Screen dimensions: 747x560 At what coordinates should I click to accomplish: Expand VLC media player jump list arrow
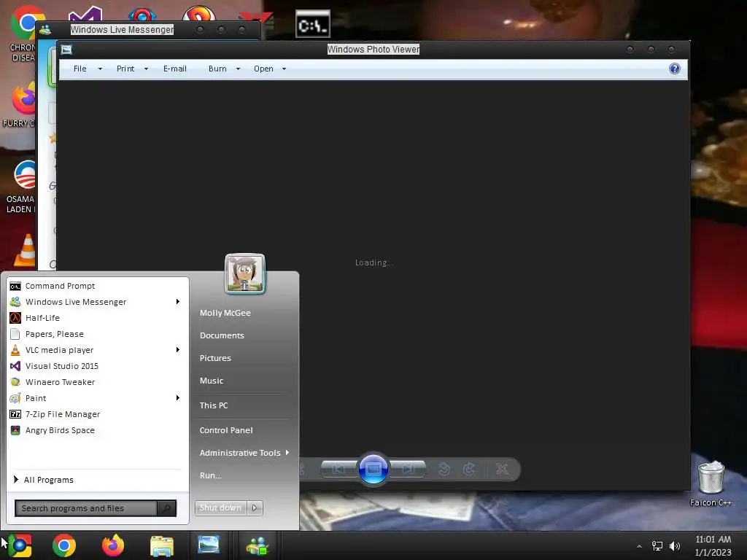178,350
